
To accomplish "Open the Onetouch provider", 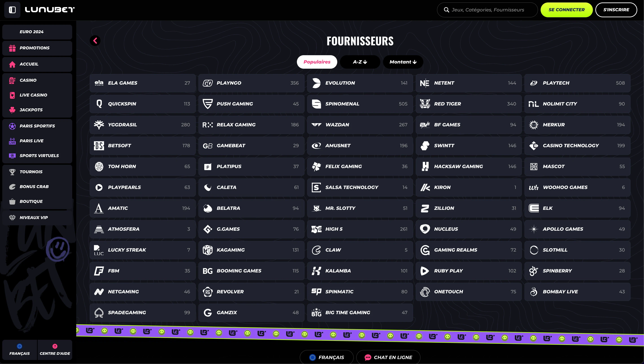I will click(x=468, y=292).
